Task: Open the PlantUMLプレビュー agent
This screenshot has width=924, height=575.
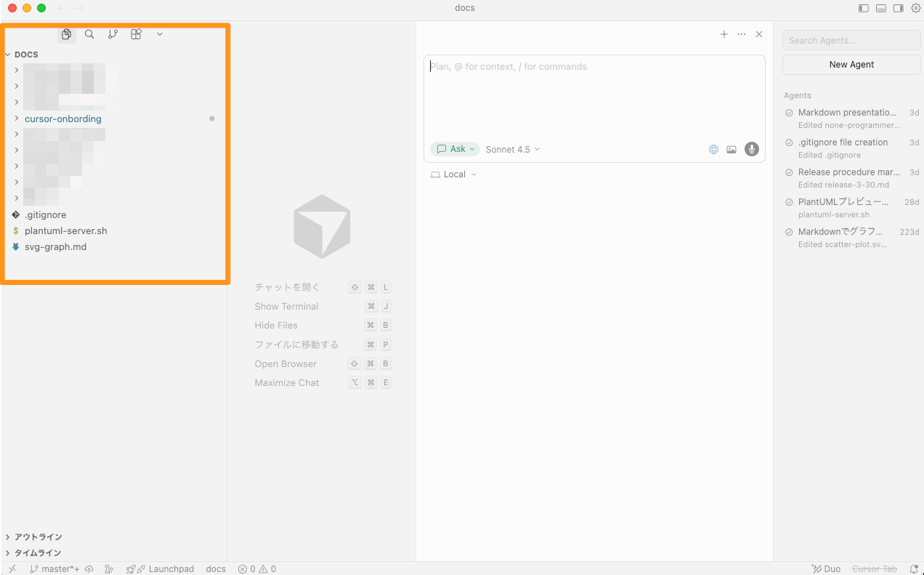Action: (851, 208)
